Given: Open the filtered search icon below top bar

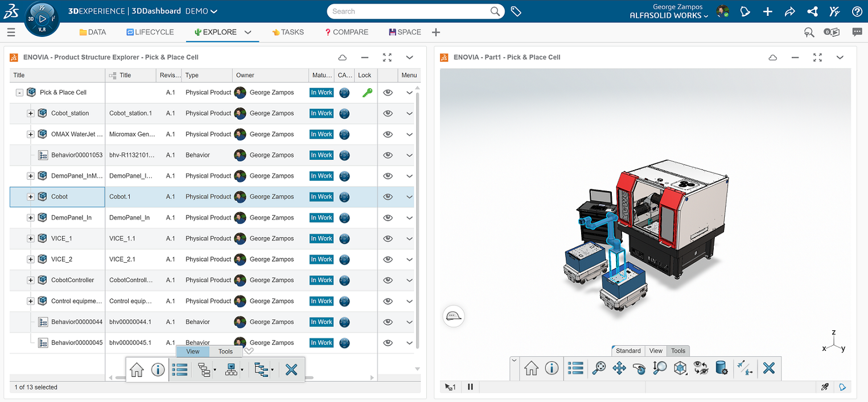Looking at the screenshot, I should (x=809, y=32).
